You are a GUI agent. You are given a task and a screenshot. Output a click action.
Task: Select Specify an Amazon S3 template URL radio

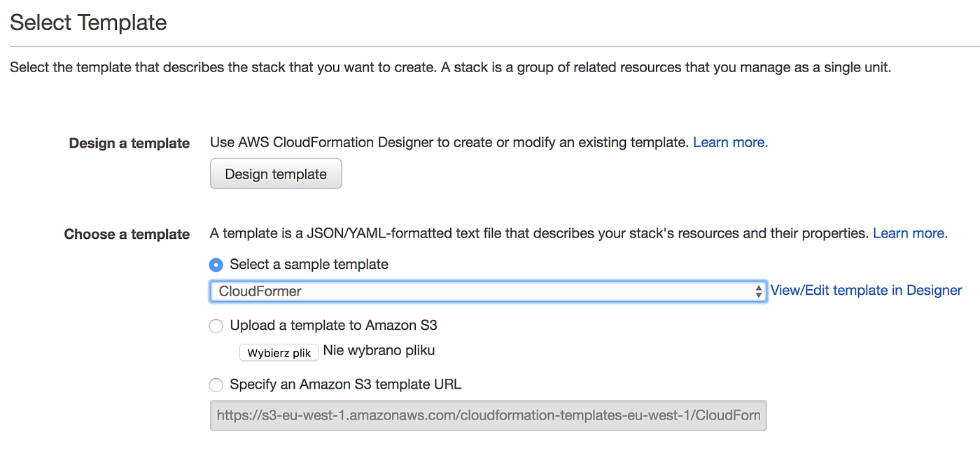click(216, 384)
